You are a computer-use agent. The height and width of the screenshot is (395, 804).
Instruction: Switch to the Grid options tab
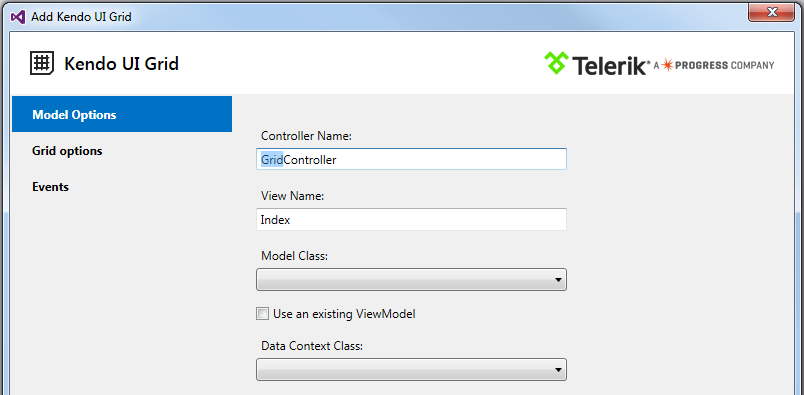pyautogui.click(x=67, y=151)
